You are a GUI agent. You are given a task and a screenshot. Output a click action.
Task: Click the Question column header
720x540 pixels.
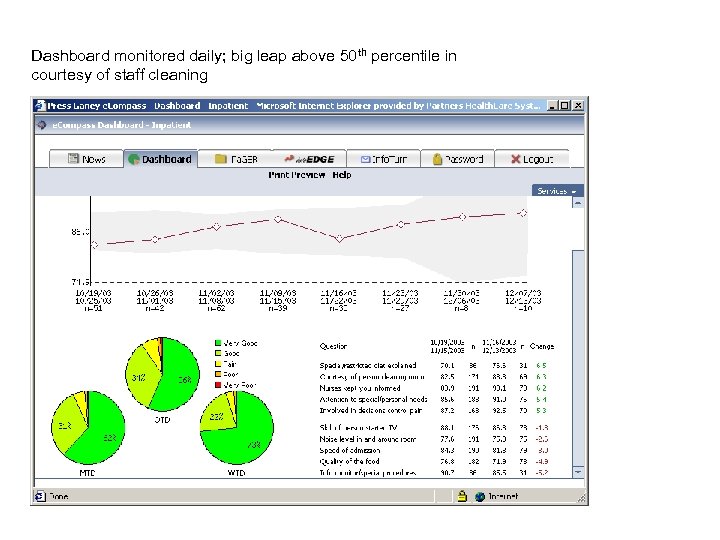tap(333, 346)
